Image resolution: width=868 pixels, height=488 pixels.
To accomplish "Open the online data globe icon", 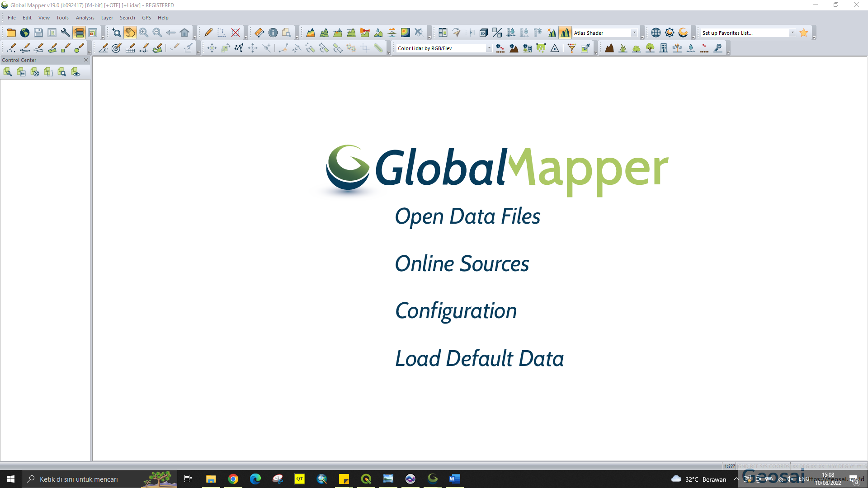I will click(25, 33).
